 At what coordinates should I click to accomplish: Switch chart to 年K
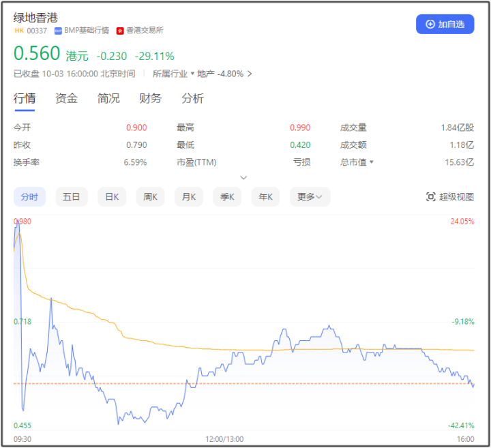tap(265, 196)
